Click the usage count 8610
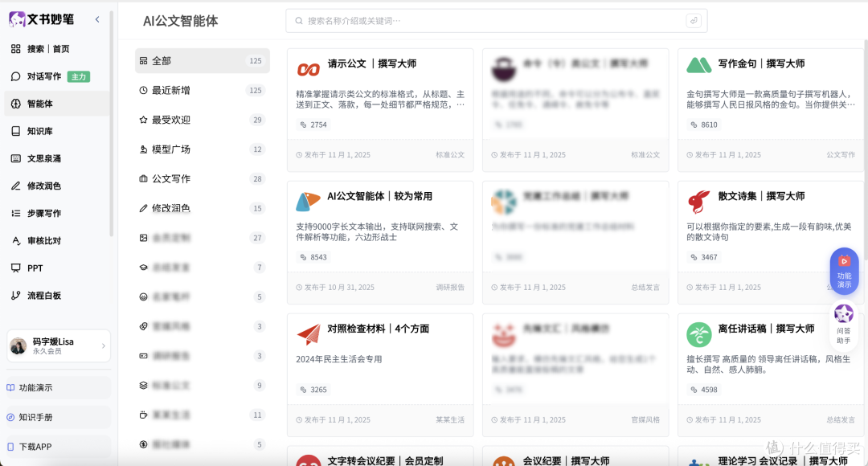Screen dimensions: 868x466 click(x=703, y=125)
